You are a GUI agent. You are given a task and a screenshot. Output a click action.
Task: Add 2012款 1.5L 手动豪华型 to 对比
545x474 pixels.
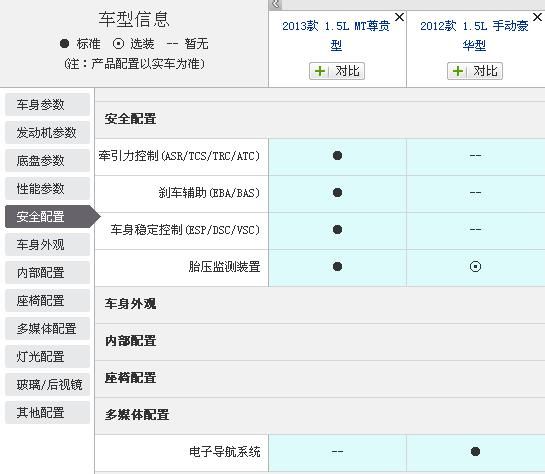pyautogui.click(x=475, y=71)
